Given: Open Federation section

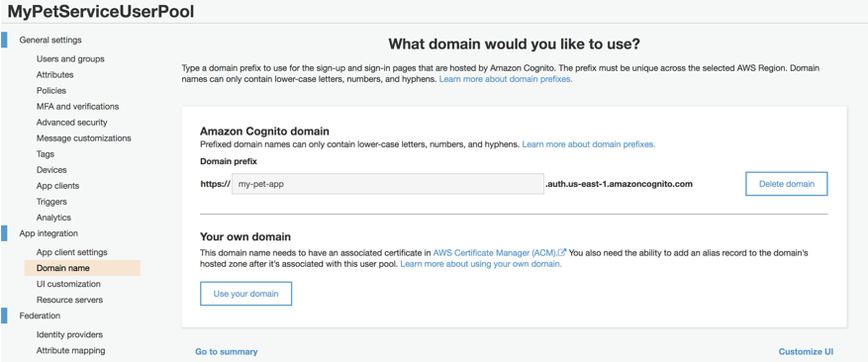Looking at the screenshot, I should [40, 316].
